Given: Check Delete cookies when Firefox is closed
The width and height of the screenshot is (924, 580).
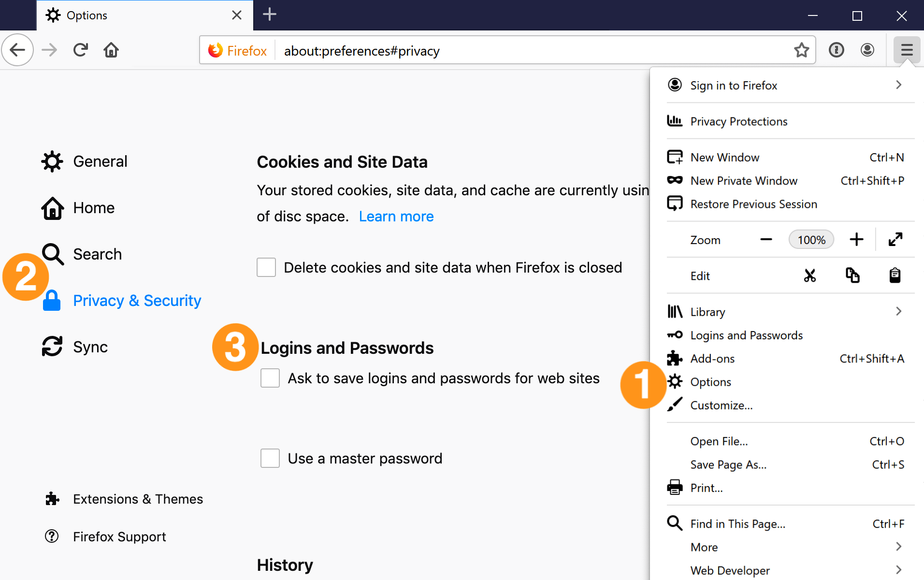Looking at the screenshot, I should [266, 267].
